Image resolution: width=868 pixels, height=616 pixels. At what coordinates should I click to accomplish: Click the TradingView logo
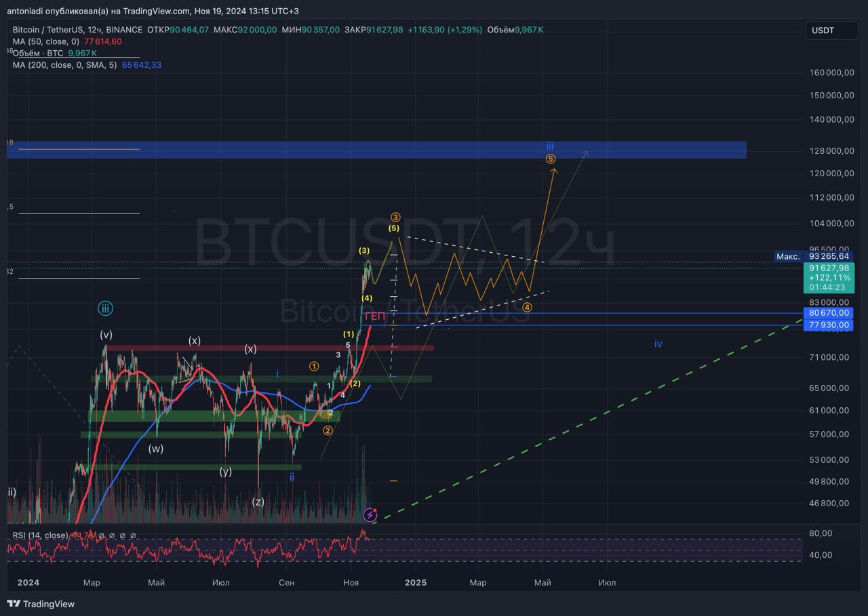coord(41,604)
